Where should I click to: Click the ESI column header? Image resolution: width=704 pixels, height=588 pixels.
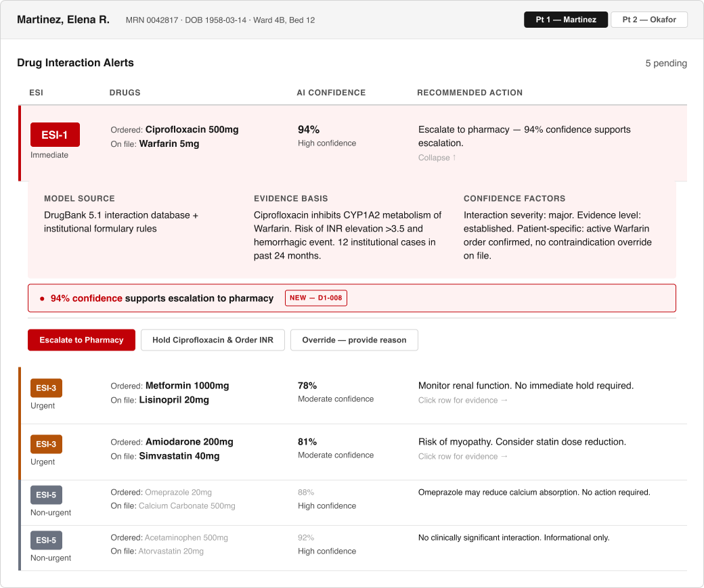click(x=37, y=93)
